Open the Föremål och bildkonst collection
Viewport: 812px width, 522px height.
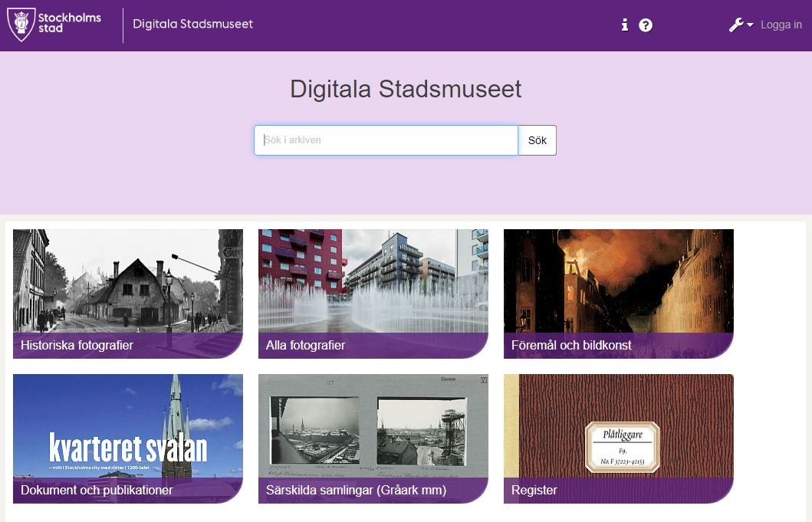[x=619, y=294]
